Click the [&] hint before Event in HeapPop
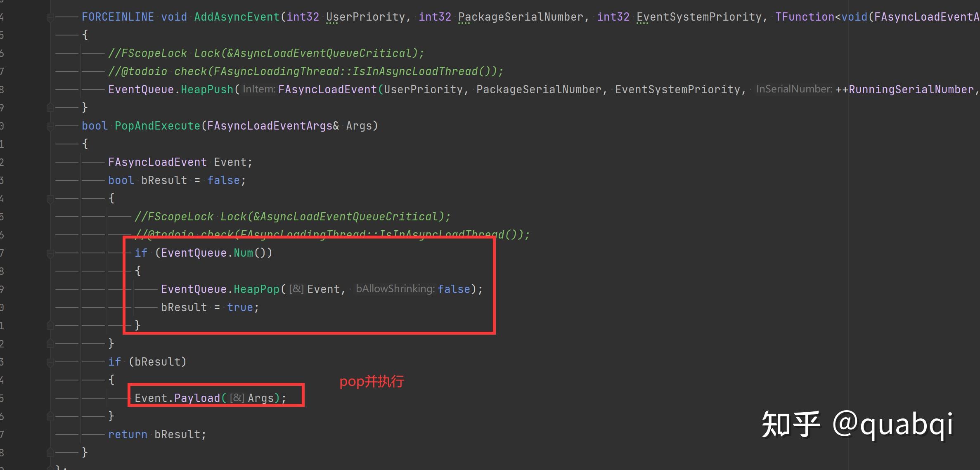This screenshot has width=980, height=470. point(296,289)
